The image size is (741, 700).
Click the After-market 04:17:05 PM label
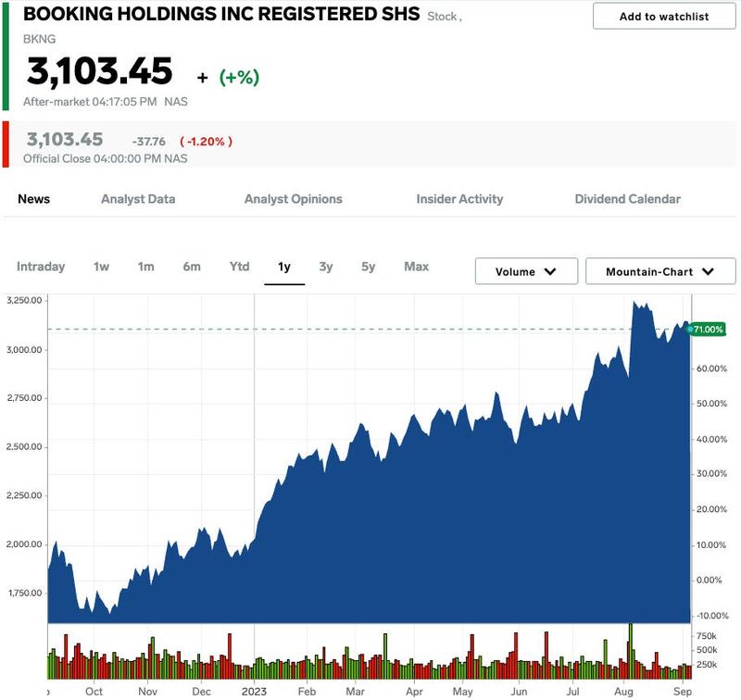coord(90,102)
